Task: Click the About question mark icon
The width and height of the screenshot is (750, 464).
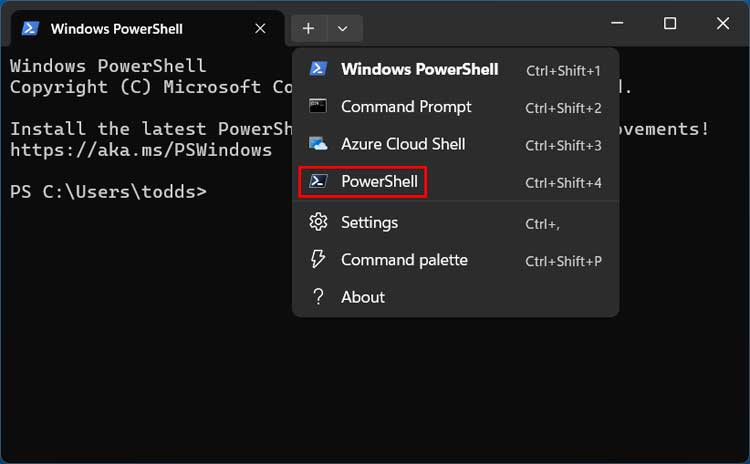Action: tap(318, 297)
